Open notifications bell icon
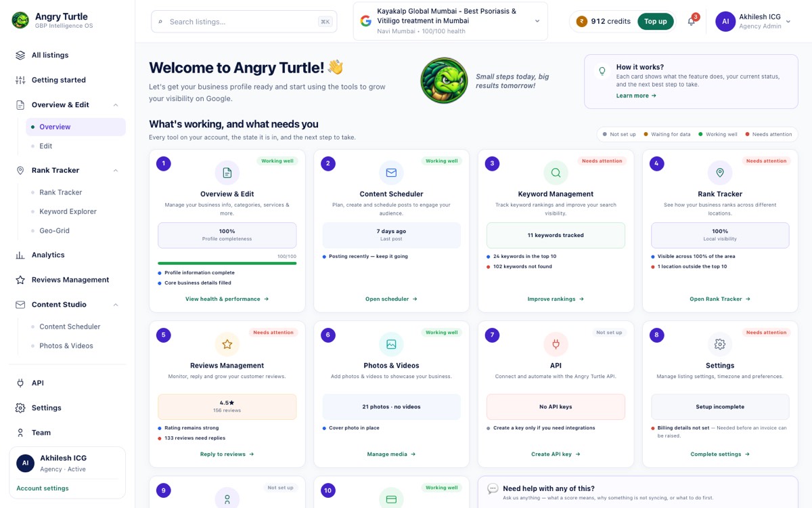Image resolution: width=812 pixels, height=508 pixels. [x=691, y=22]
